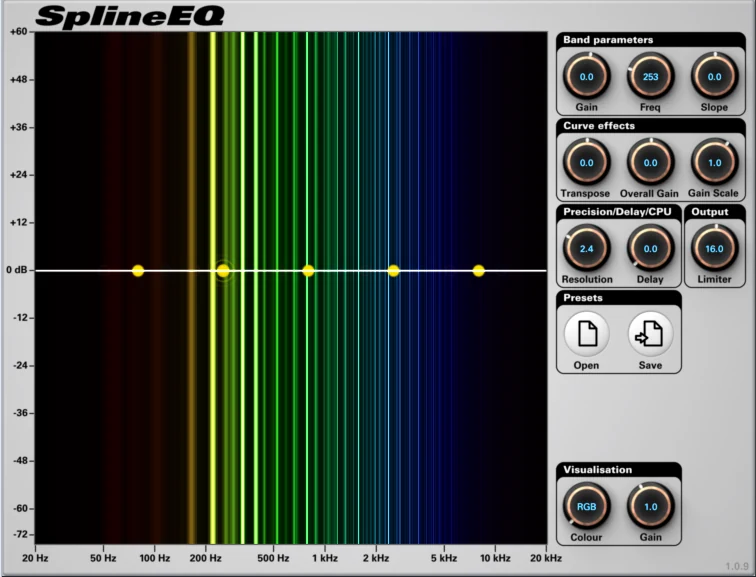Screen dimensions: 756x577
Task: Click the +12 gain axis label
Action: [x=18, y=223]
